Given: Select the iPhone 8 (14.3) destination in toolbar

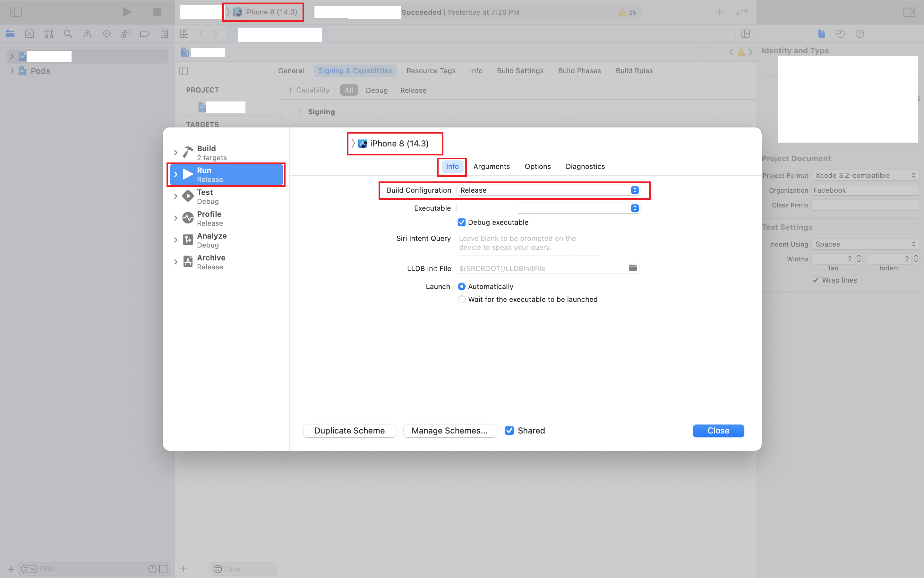Looking at the screenshot, I should click(x=265, y=12).
